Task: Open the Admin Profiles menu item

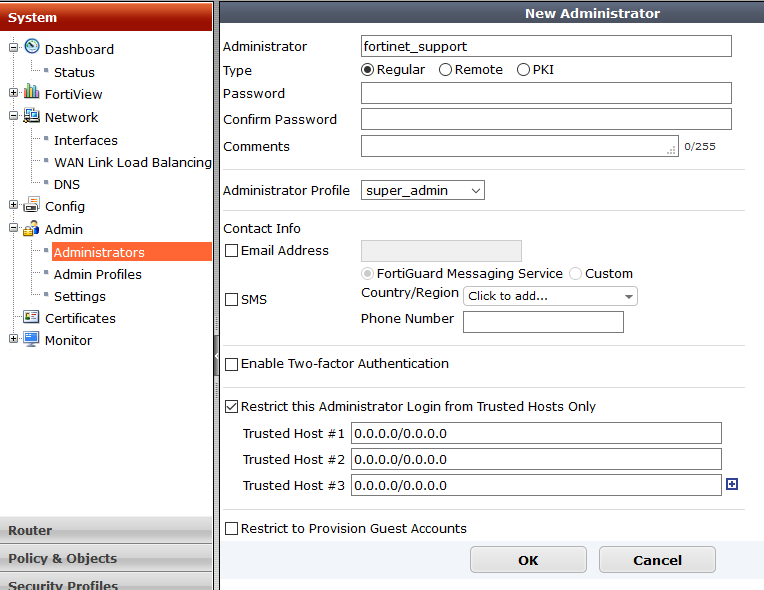Action: tap(97, 274)
